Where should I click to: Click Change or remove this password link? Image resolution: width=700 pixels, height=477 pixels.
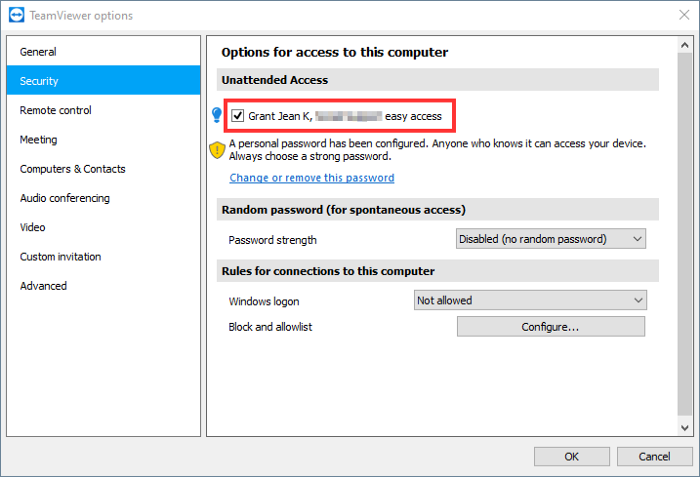[312, 178]
